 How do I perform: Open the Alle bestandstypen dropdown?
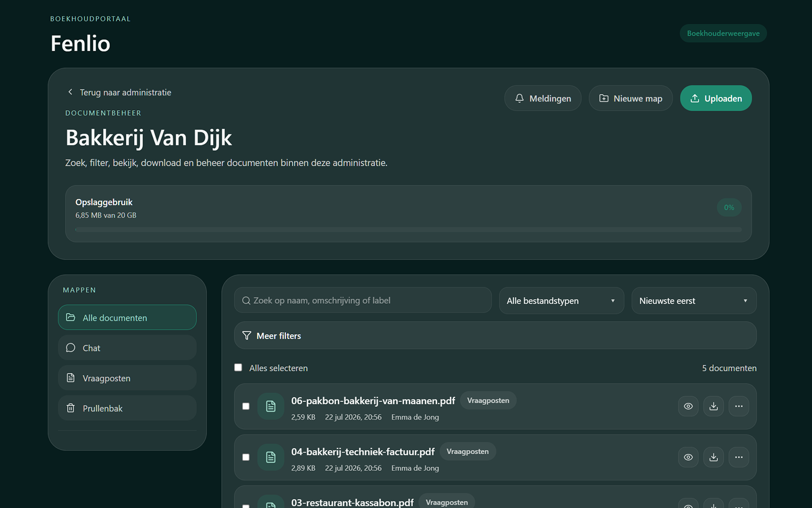(561, 301)
